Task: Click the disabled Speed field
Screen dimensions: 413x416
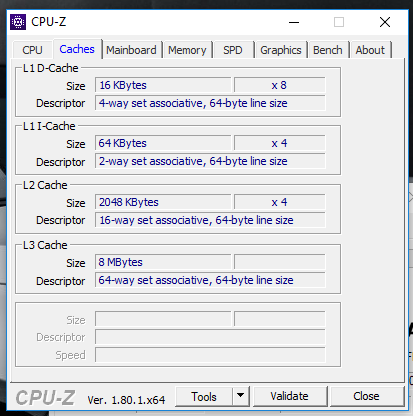Action: 210,355
